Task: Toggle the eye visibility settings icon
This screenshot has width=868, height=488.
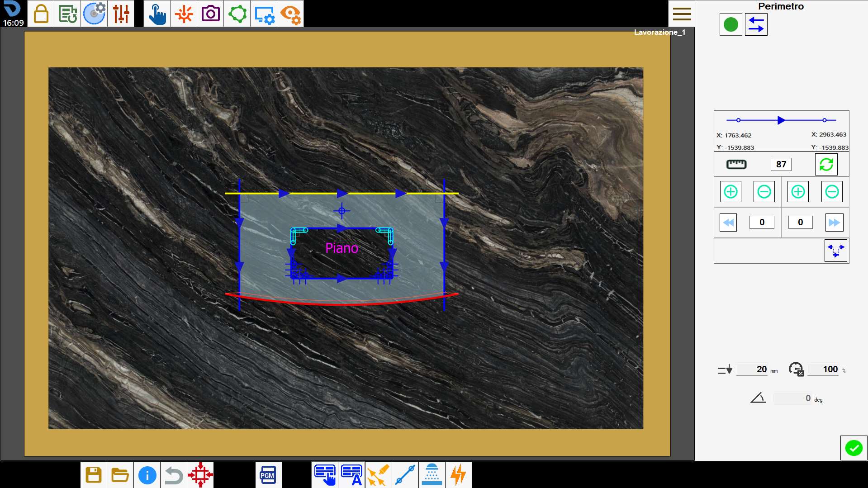Action: [x=290, y=14]
